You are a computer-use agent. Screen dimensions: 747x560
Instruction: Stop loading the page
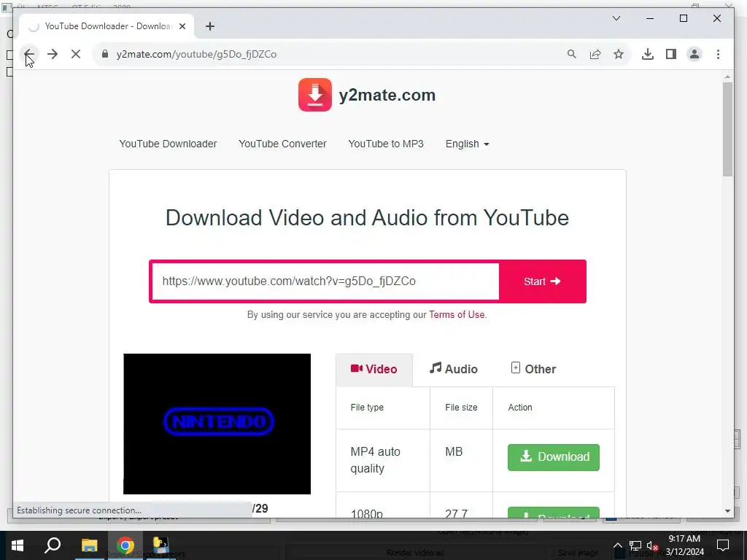[76, 54]
